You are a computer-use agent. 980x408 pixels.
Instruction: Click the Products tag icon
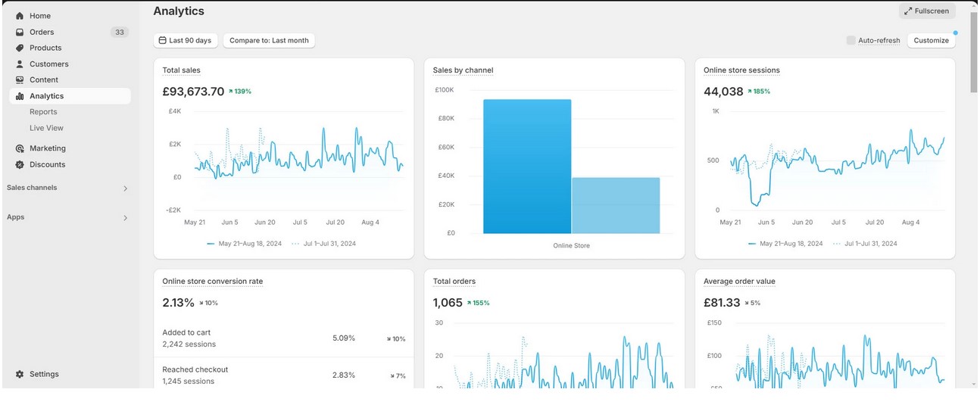20,48
